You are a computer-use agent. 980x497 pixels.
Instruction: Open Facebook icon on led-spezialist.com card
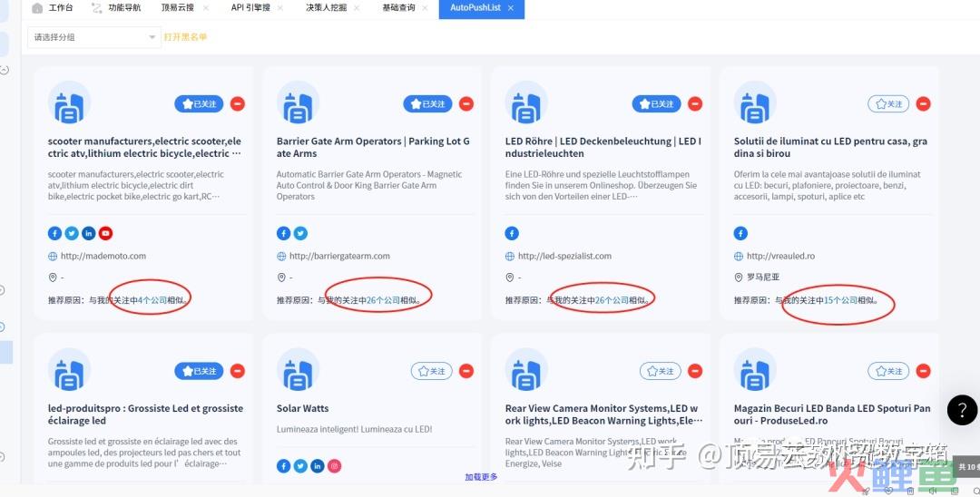512,233
